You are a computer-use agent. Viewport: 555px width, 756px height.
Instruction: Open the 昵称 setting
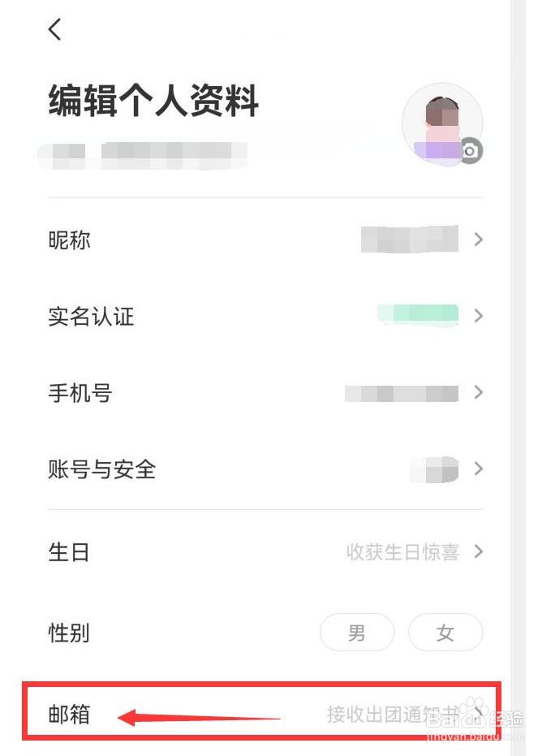coord(265,240)
